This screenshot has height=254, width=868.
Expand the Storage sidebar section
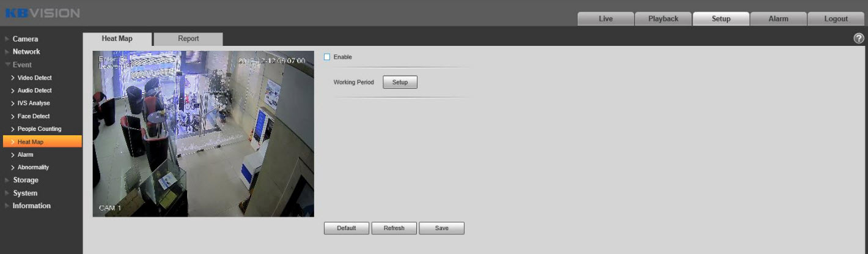pos(25,181)
